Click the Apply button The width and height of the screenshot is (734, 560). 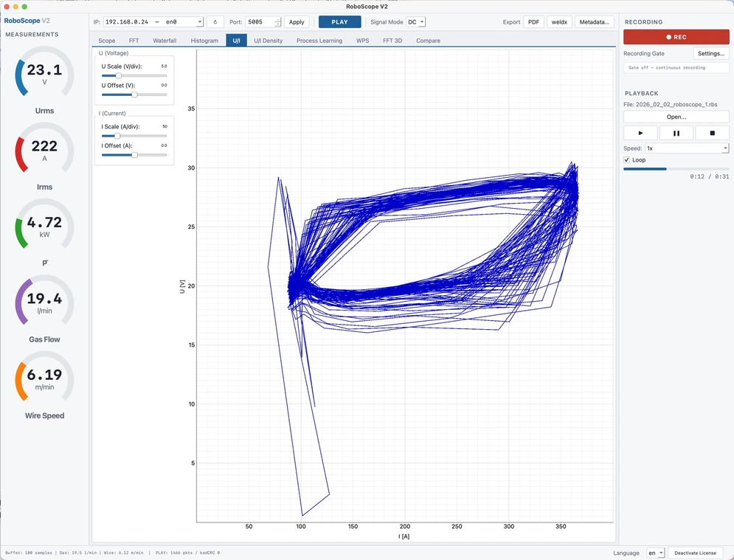pyautogui.click(x=297, y=22)
